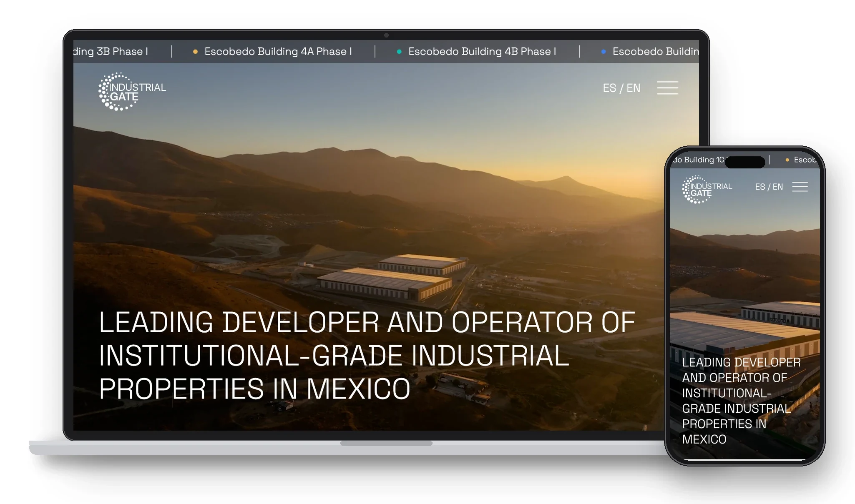Toggle the ES / EN language switch on the phone

coord(769,187)
